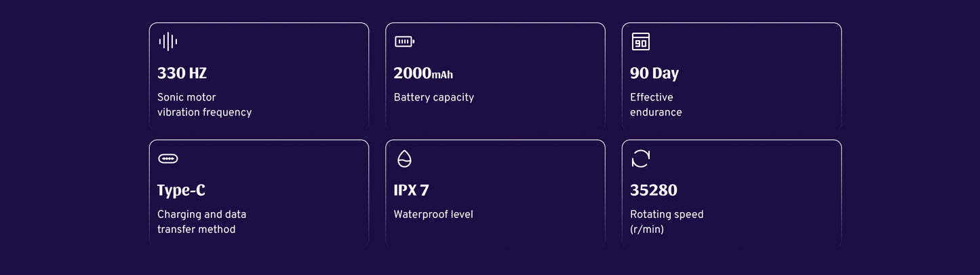
Task: Click the Rotating speed (r/min) text
Action: tap(666, 222)
